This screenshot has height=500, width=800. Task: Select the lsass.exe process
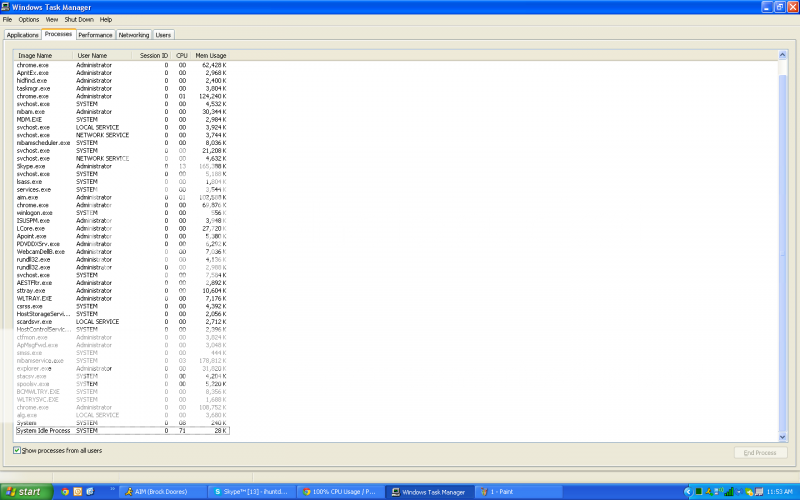122,182
